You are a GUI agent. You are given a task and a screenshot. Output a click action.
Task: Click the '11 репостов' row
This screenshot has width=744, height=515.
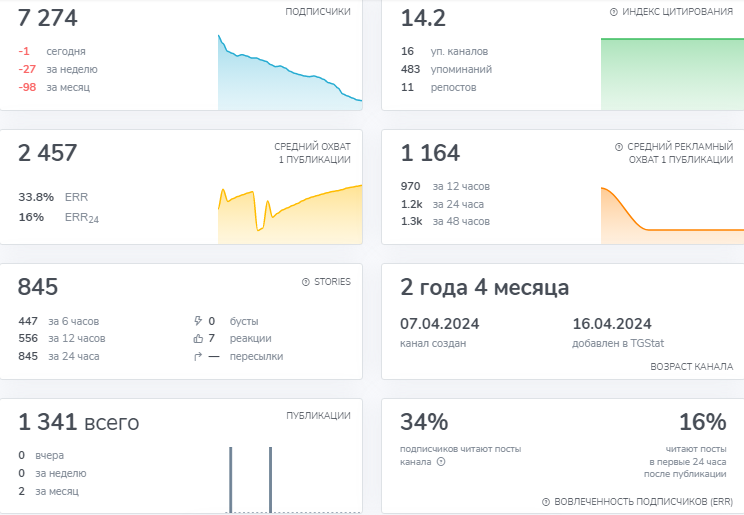[x=439, y=87]
